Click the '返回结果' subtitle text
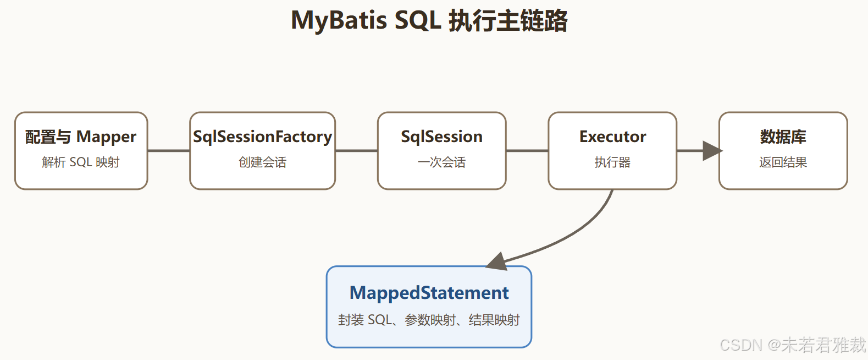This screenshot has height=360, width=868. coord(783,162)
